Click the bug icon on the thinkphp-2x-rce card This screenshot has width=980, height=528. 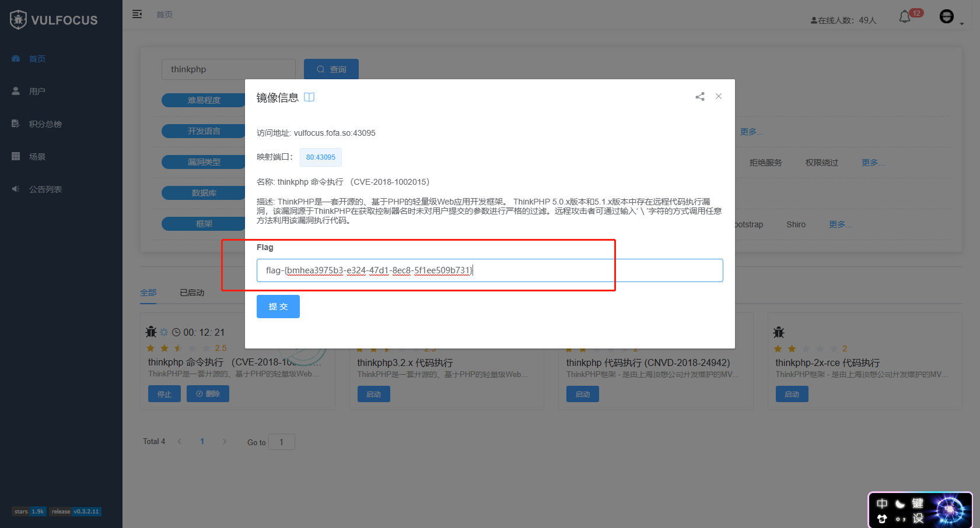(778, 332)
